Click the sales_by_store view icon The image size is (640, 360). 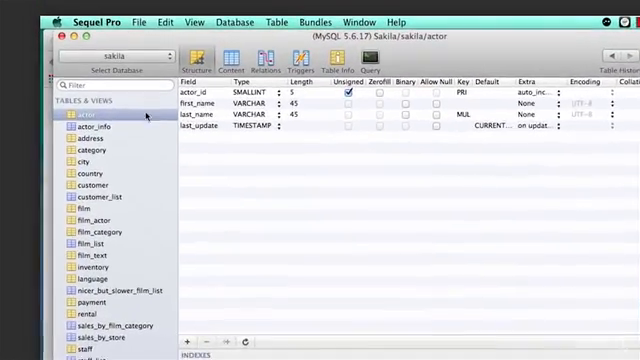pos(71,338)
